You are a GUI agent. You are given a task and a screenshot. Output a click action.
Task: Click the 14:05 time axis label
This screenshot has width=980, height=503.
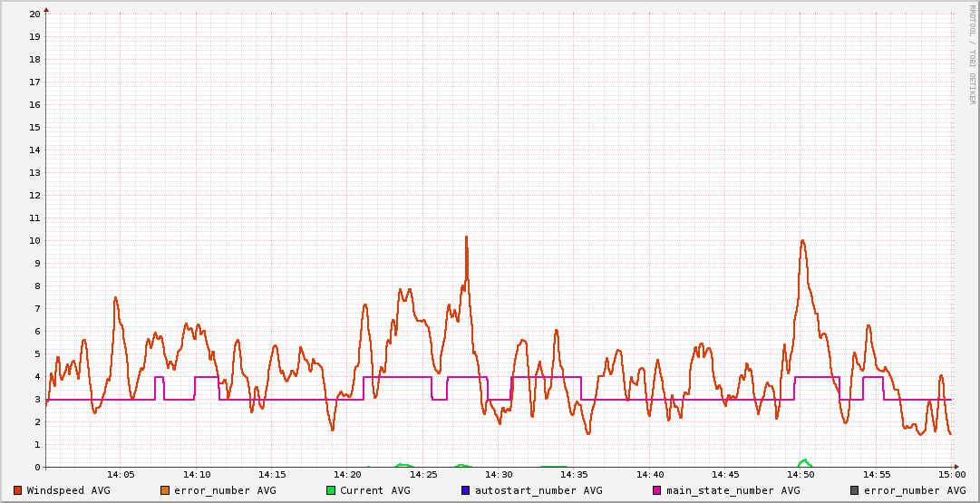pyautogui.click(x=121, y=474)
